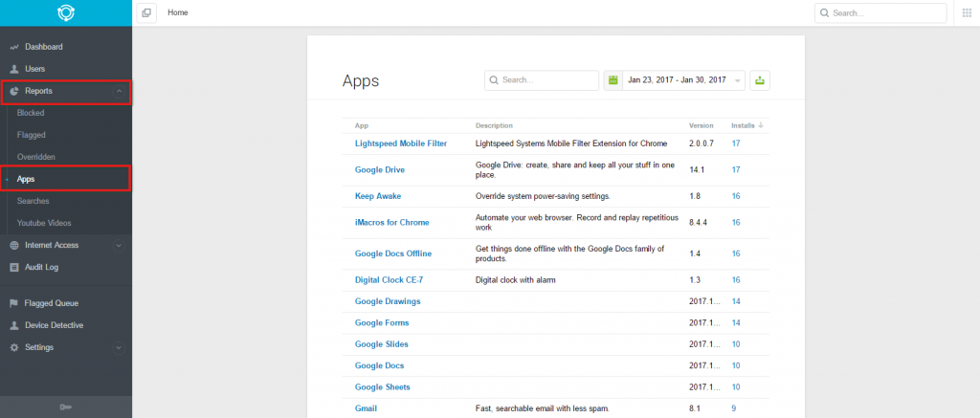
Task: Open the apps grid icon top right
Action: point(967,13)
